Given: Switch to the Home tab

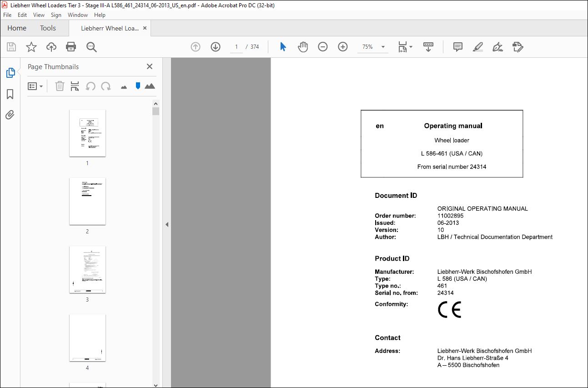Looking at the screenshot, I should pos(17,28).
